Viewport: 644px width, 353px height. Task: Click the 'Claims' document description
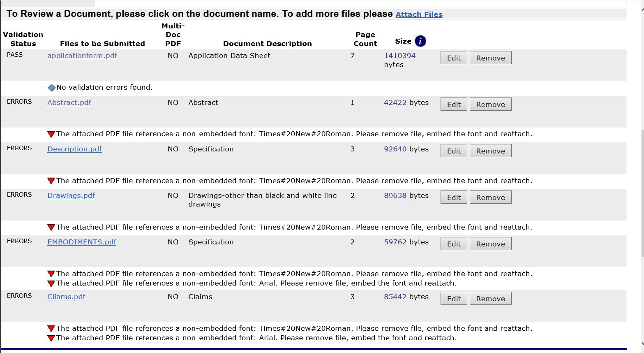tap(200, 297)
